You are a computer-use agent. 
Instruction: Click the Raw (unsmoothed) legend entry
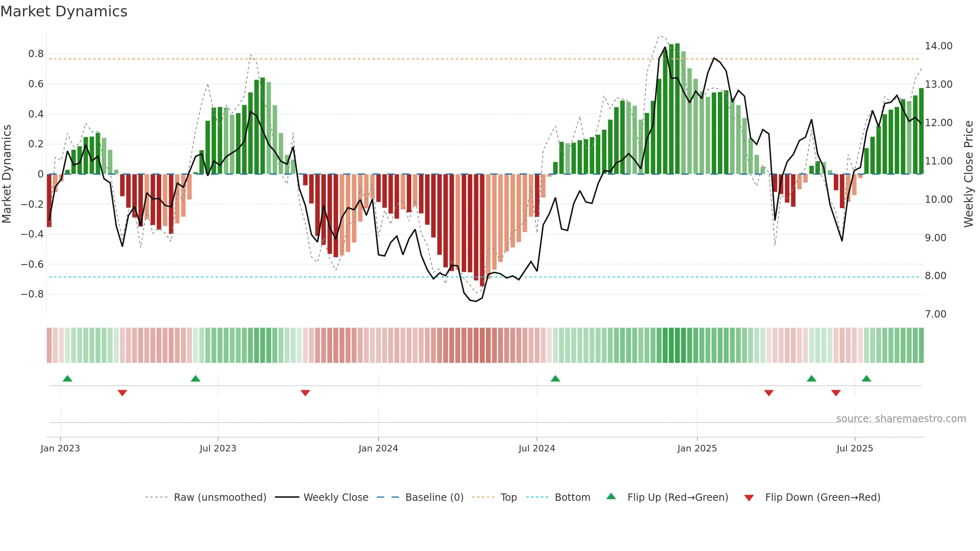[206, 497]
